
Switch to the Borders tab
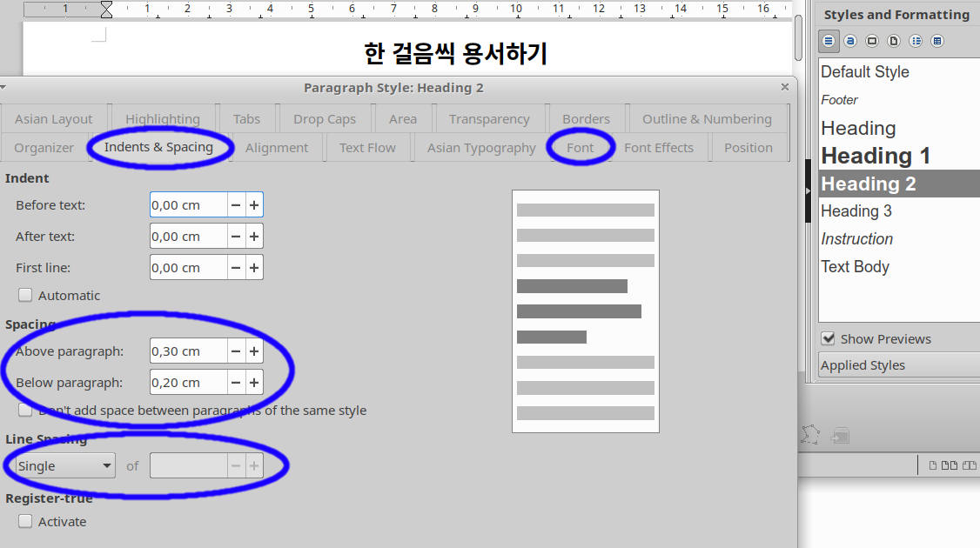click(586, 118)
